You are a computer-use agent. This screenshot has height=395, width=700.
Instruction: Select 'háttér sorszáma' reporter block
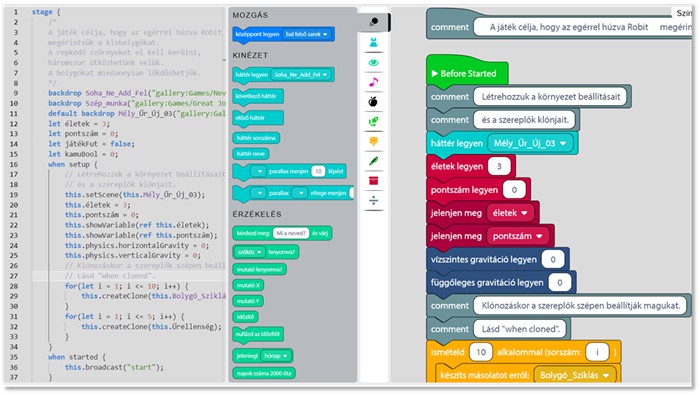tap(256, 138)
